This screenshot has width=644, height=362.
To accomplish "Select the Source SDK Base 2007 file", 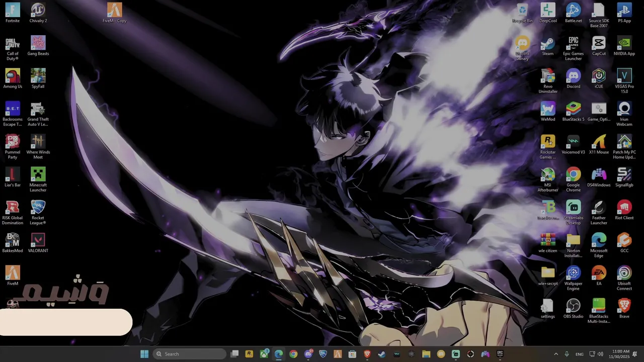I will tap(599, 16).
